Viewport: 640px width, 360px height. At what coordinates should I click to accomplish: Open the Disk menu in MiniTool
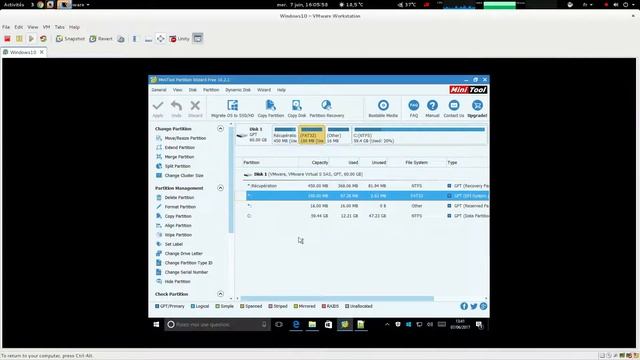[193, 90]
